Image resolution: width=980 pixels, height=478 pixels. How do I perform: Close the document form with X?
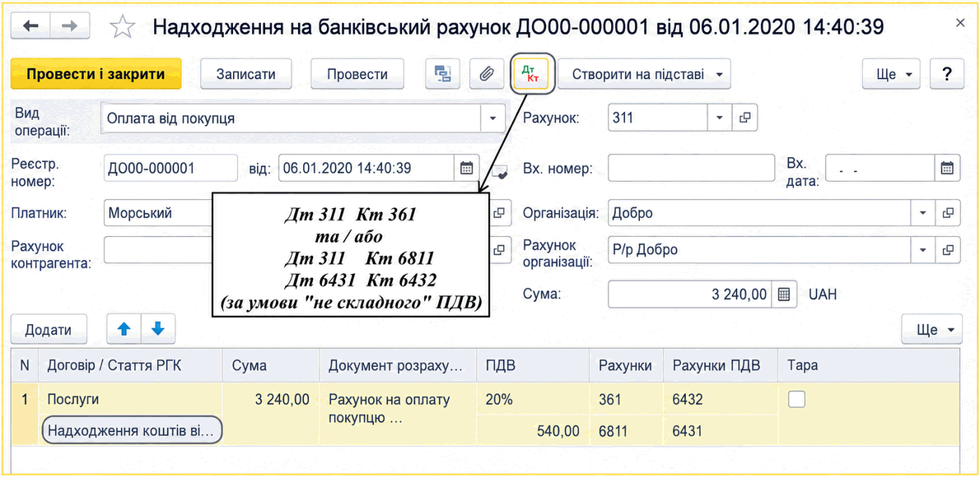point(960,23)
